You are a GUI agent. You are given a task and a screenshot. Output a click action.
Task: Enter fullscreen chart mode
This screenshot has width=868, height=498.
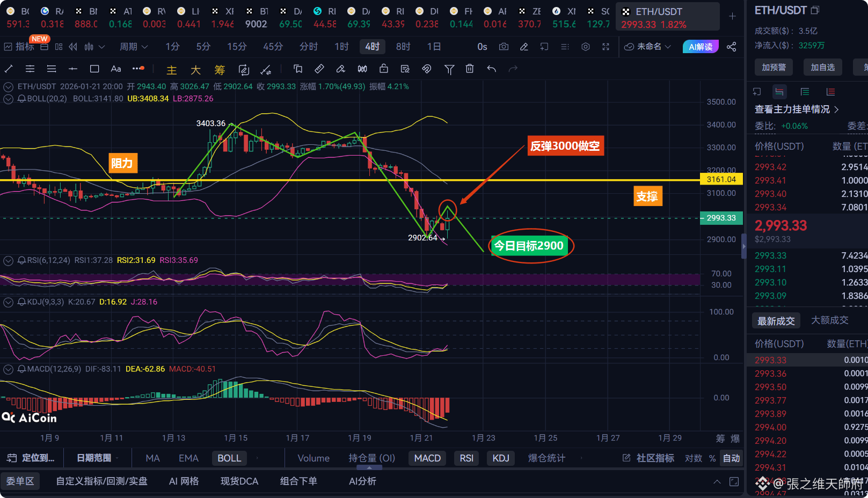(x=606, y=47)
